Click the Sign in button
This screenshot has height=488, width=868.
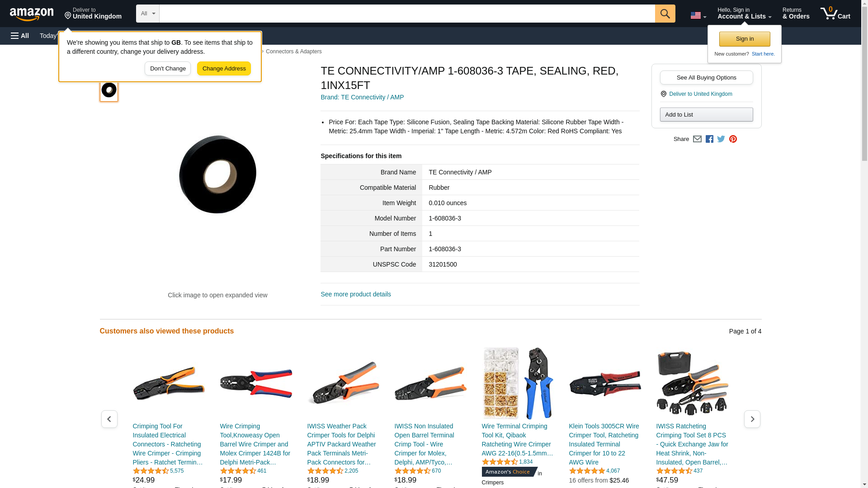(x=744, y=39)
